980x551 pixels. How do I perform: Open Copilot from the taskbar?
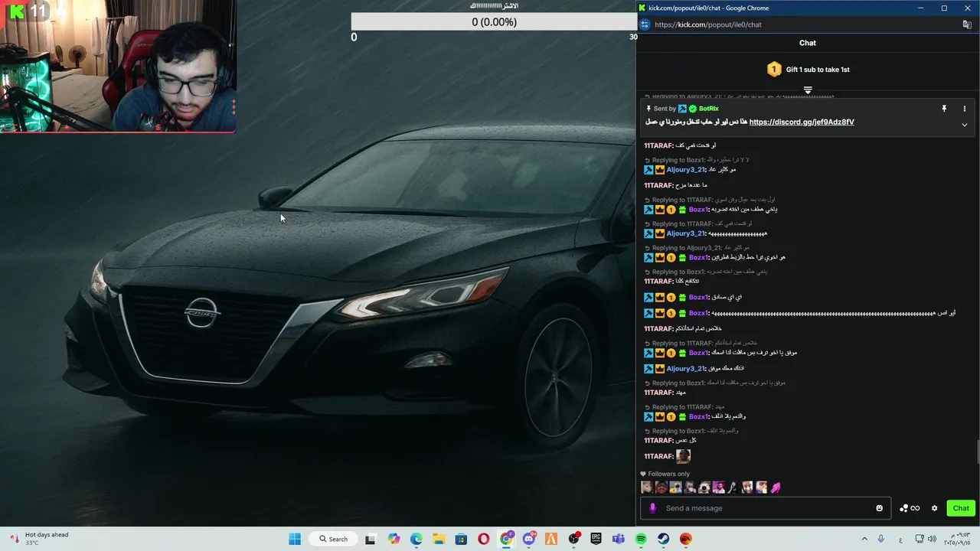(394, 539)
